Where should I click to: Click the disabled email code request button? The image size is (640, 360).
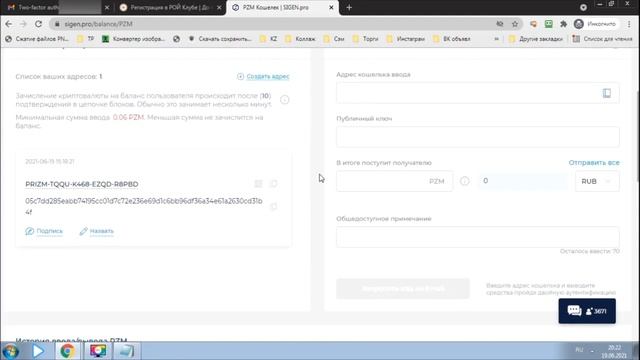[x=403, y=289]
